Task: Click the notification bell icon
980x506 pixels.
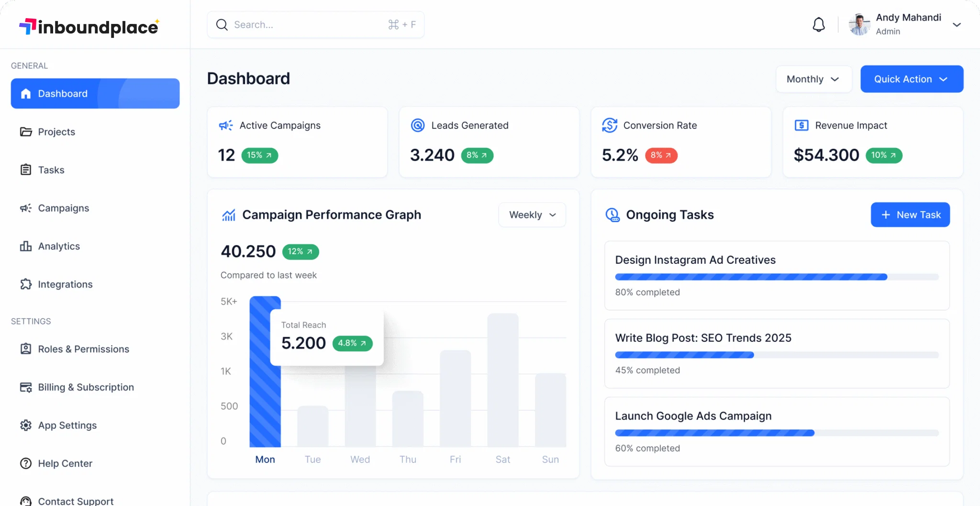Action: click(x=818, y=24)
